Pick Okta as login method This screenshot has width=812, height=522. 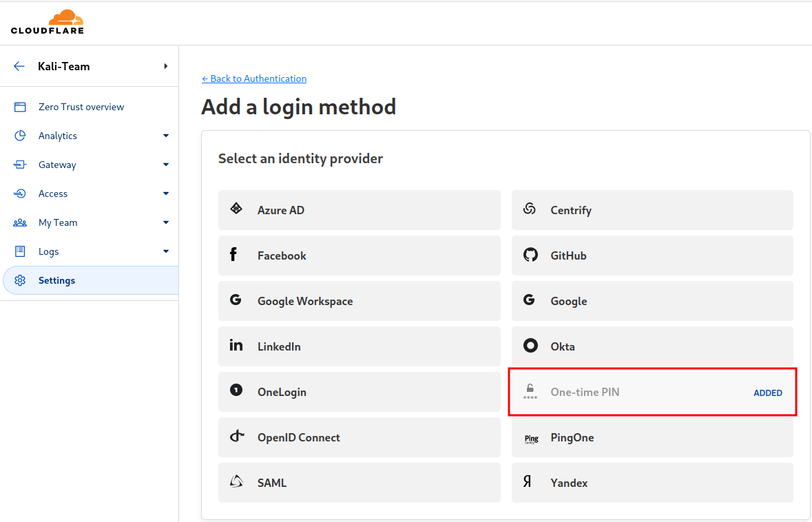click(x=652, y=346)
